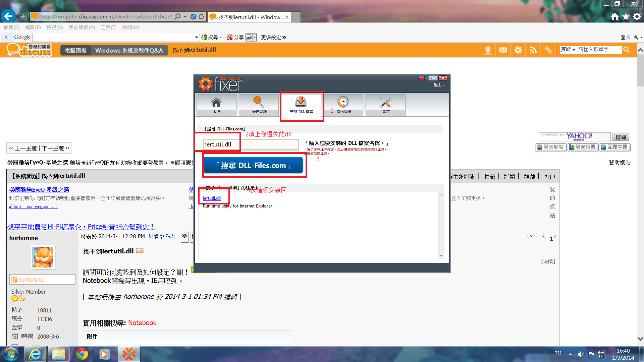Click the abbottmama.eyeq.com.hk link

(34, 206)
